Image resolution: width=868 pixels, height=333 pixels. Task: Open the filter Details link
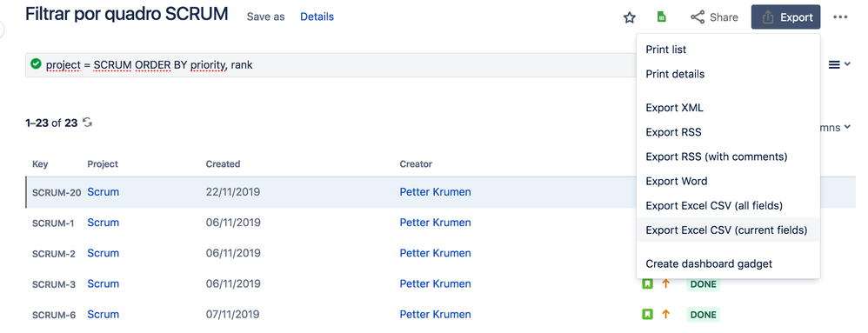pyautogui.click(x=317, y=17)
